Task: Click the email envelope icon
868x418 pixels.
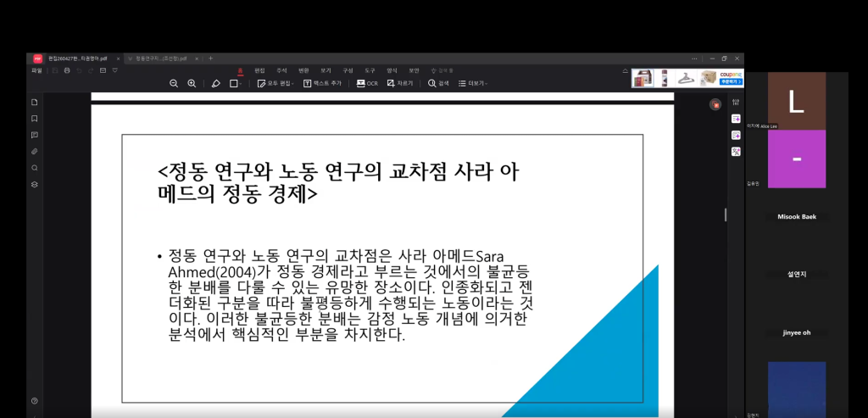Action: click(x=103, y=71)
